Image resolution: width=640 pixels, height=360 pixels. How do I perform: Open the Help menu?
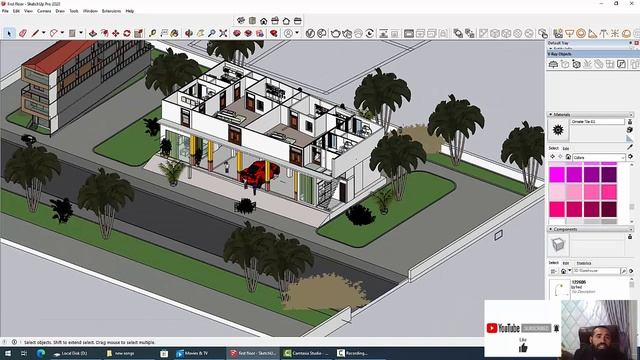pyautogui.click(x=130, y=11)
